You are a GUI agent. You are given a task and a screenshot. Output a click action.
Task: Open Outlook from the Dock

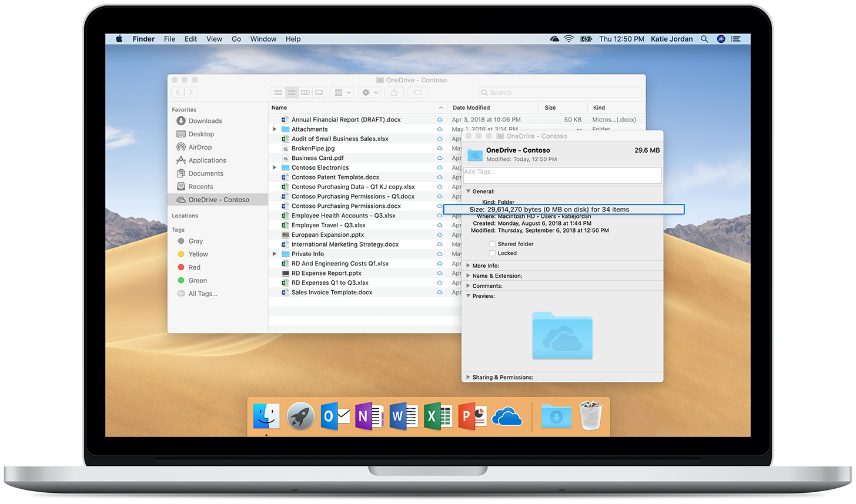pyautogui.click(x=335, y=416)
